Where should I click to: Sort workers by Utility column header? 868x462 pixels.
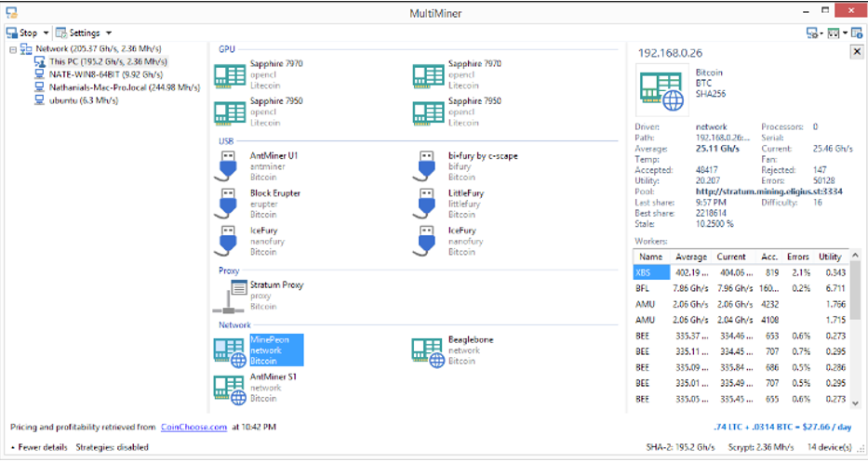tap(830, 257)
